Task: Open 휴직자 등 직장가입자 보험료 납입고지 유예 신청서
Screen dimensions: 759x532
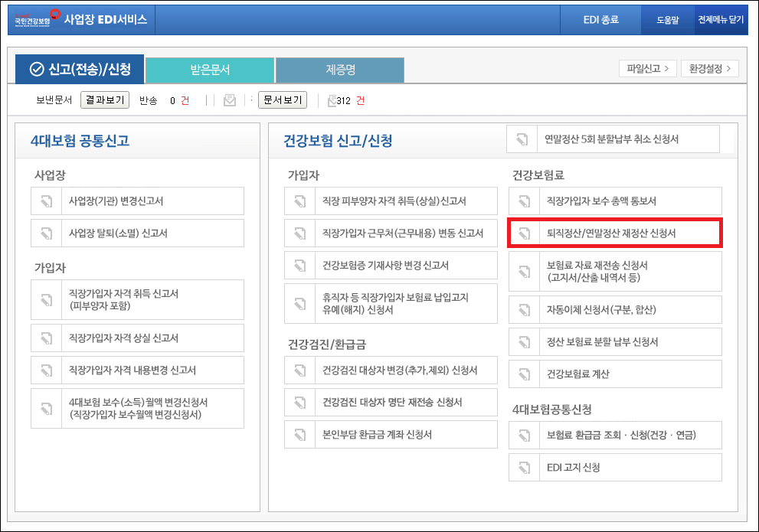Action: click(391, 304)
